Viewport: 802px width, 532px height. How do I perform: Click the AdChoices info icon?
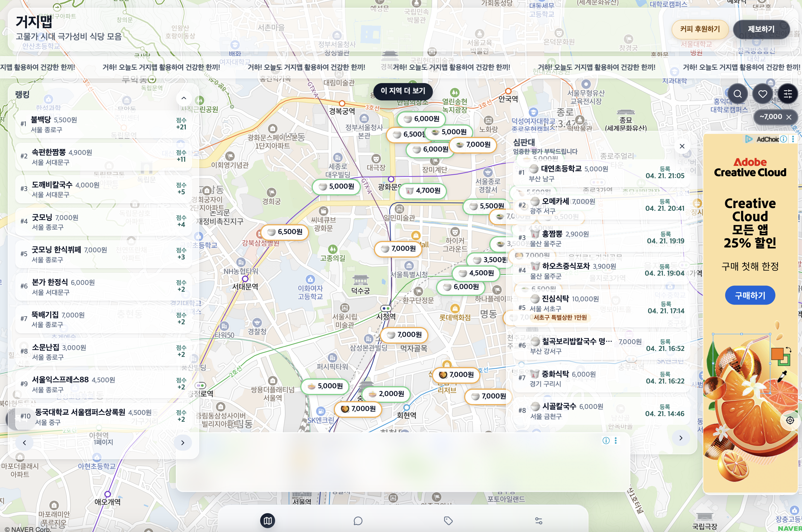pyautogui.click(x=783, y=139)
